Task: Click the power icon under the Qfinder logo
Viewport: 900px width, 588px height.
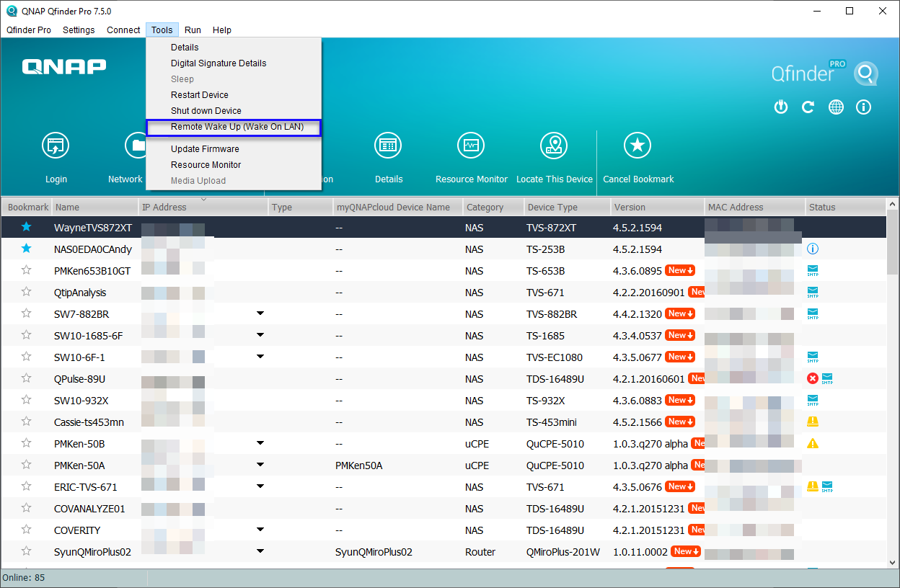Action: [x=780, y=107]
